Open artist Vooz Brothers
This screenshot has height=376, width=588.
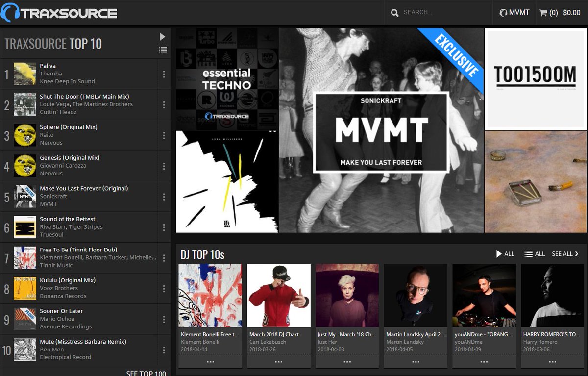click(x=59, y=288)
